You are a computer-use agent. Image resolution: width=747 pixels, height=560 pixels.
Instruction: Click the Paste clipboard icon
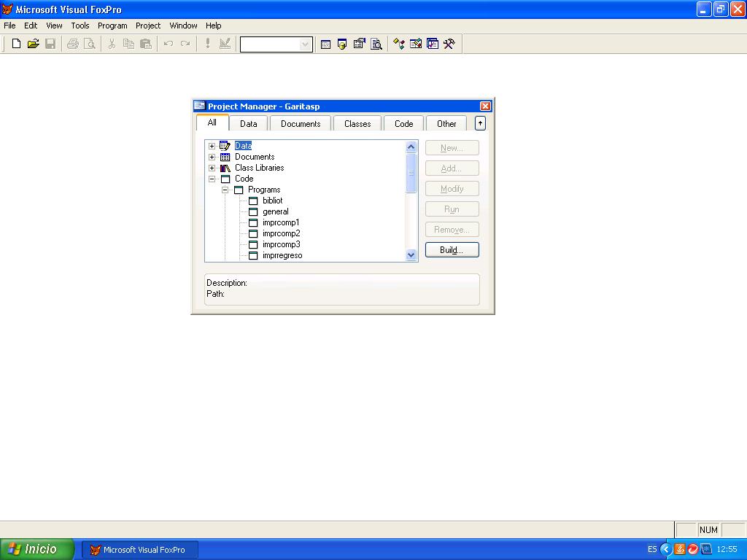click(x=146, y=44)
